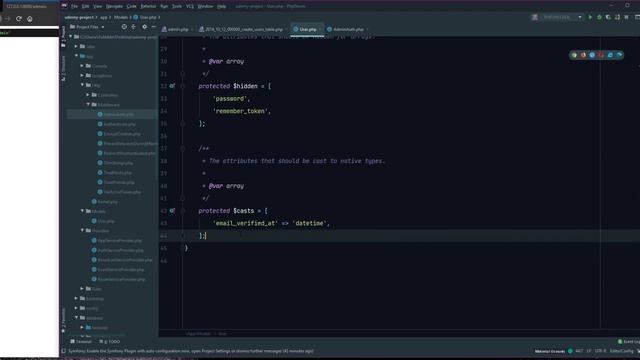640x360 pixels.
Task: Open in Firefox browser icon
Action: pos(583,55)
